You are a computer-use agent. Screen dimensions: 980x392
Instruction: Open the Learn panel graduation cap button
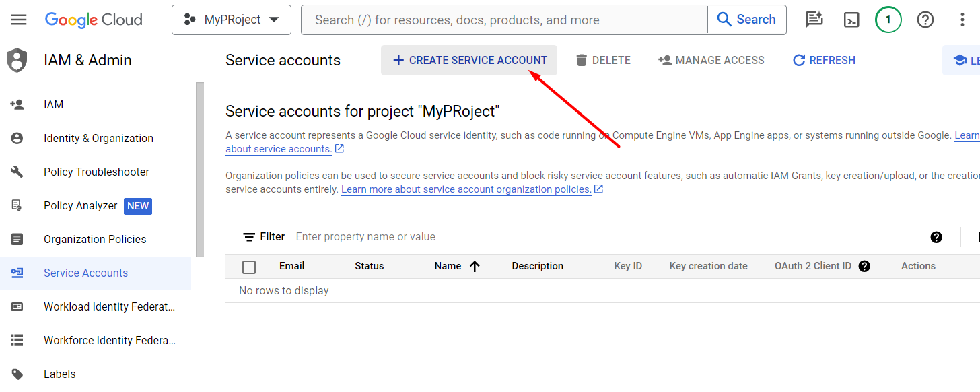pyautogui.click(x=962, y=60)
